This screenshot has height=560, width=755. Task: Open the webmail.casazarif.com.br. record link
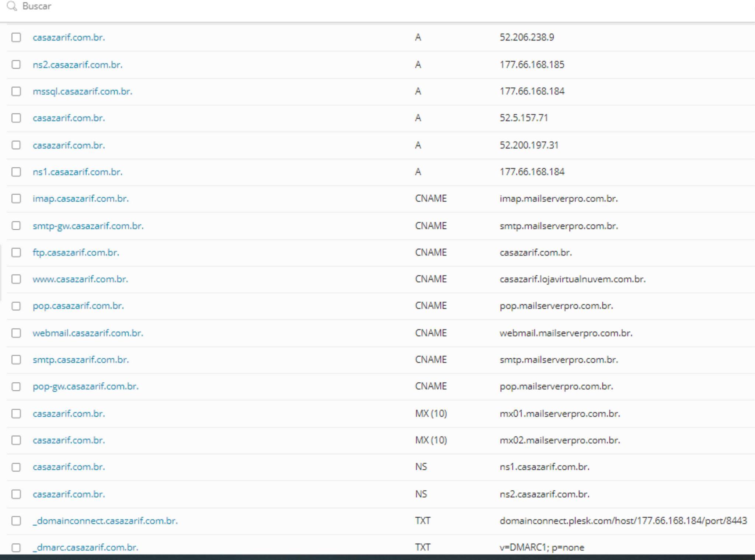coord(88,333)
